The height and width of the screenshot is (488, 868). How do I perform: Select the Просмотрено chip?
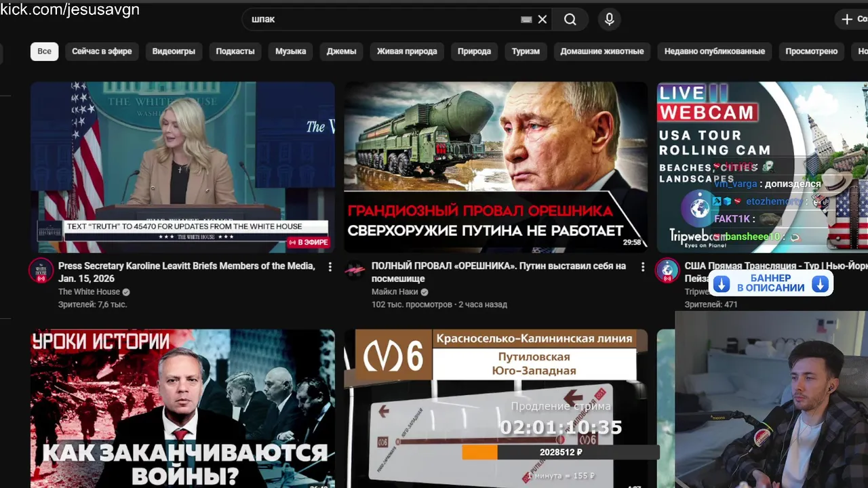click(x=812, y=52)
